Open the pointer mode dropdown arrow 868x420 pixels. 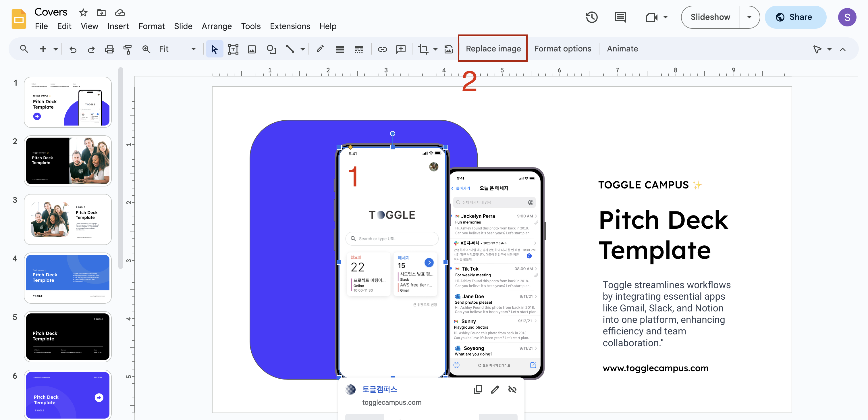(829, 49)
